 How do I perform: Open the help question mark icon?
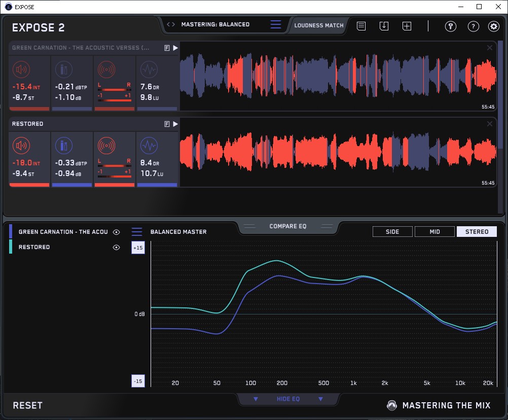pyautogui.click(x=473, y=26)
